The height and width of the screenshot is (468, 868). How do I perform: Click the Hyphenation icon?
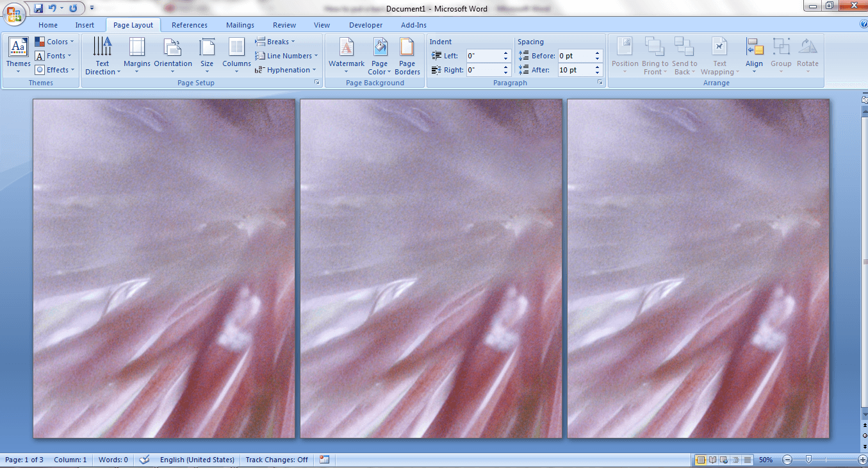284,69
